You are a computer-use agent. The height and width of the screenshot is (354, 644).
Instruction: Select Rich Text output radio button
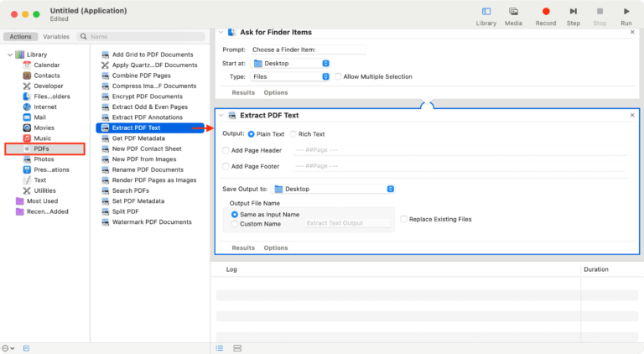click(293, 134)
